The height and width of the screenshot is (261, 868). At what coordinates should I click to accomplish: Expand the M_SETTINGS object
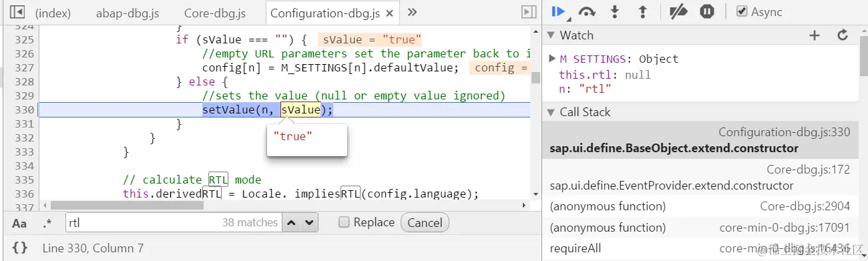[552, 59]
